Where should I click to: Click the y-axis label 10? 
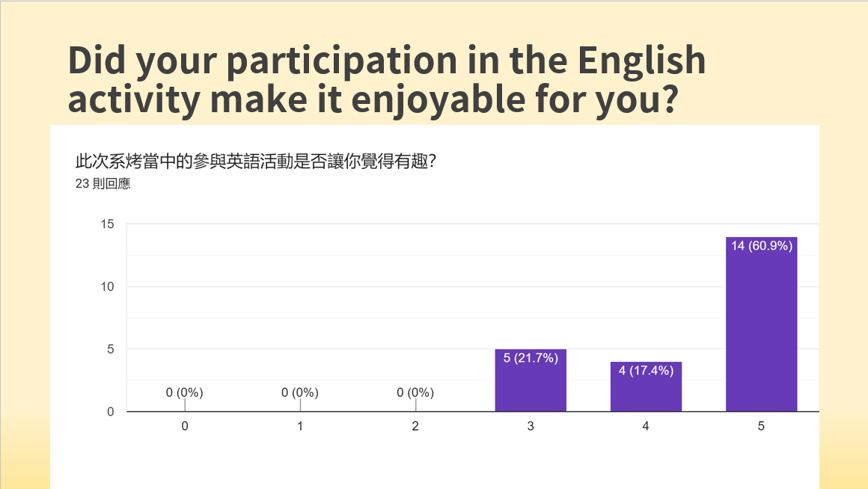(x=108, y=287)
